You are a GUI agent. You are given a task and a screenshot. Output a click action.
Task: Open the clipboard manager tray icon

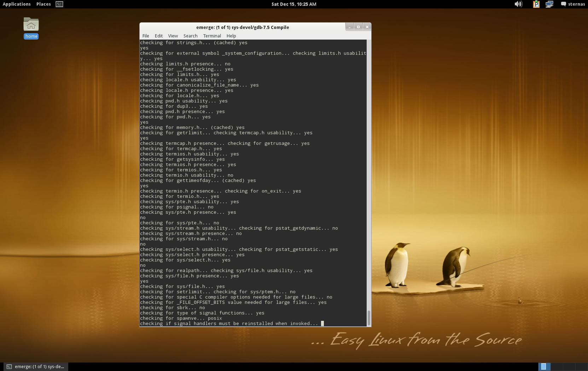pos(536,4)
